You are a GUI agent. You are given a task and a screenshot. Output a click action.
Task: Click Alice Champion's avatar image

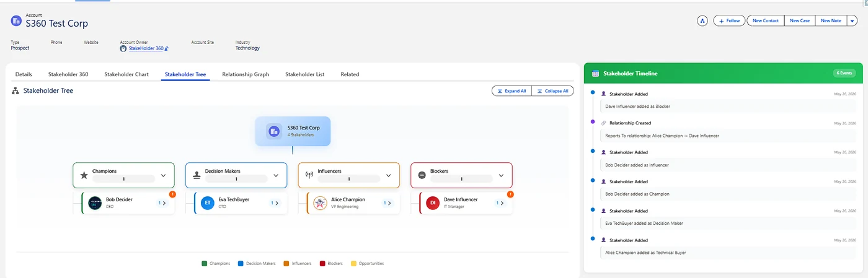pos(320,203)
